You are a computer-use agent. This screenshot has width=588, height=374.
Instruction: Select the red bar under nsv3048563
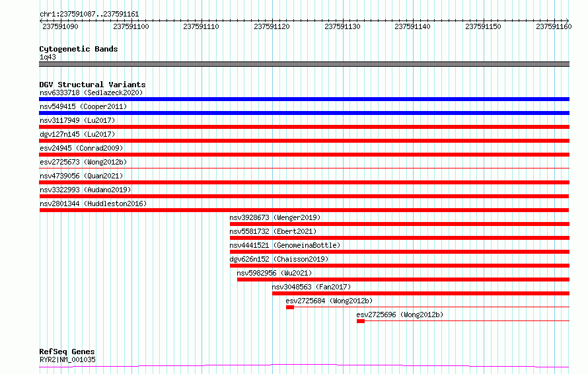tap(421, 293)
